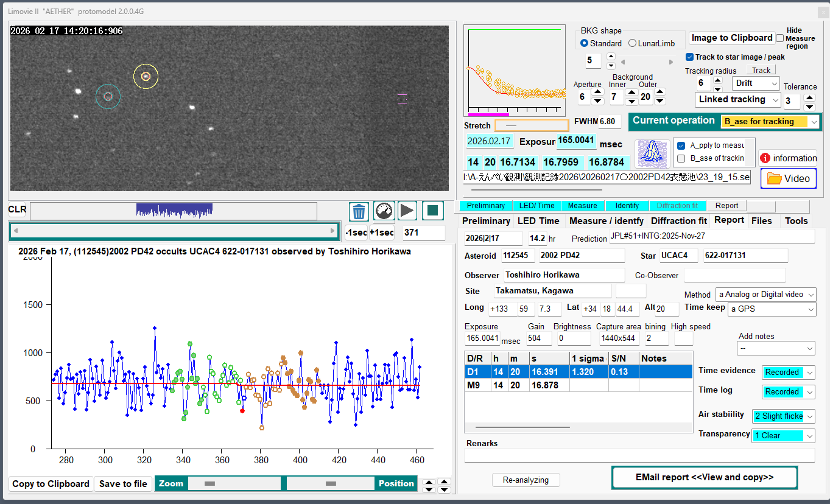Uncheck Track to star image / peak
This screenshot has height=504, width=830.
689,57
